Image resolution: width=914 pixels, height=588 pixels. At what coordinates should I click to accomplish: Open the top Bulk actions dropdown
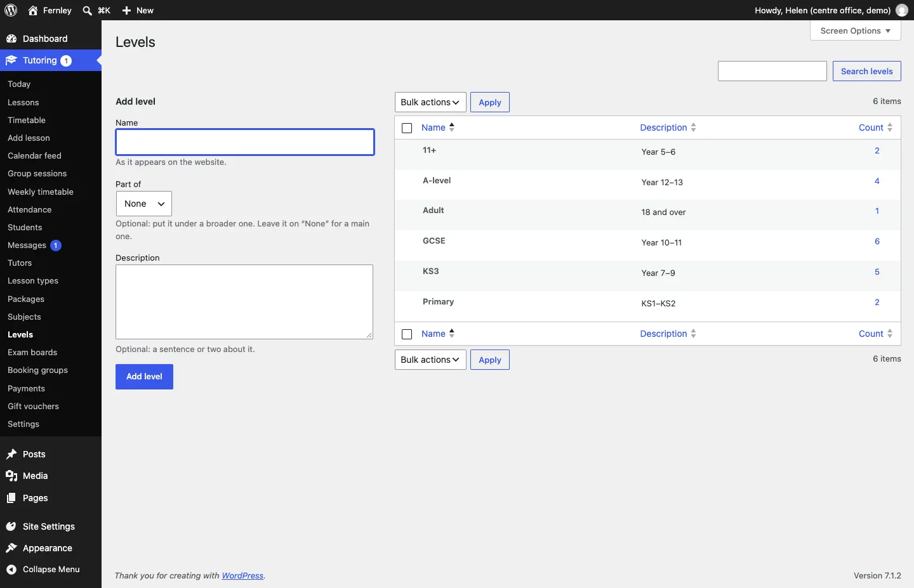click(x=430, y=102)
